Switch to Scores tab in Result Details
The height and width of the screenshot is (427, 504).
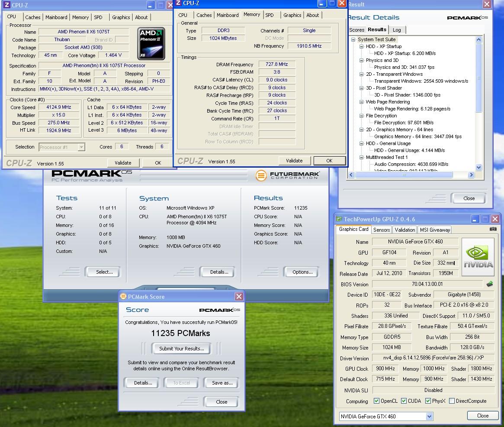click(x=356, y=30)
